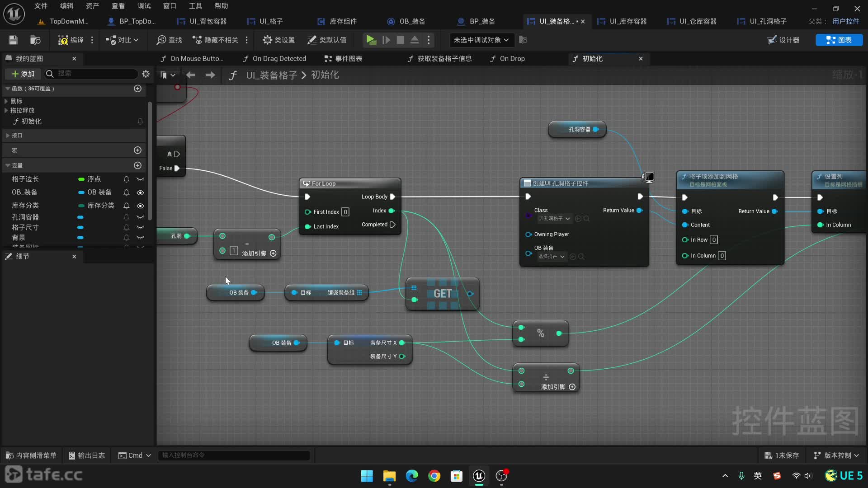The width and height of the screenshot is (868, 488).
Task: Expand the 鼠标 category
Action: click(x=6, y=101)
